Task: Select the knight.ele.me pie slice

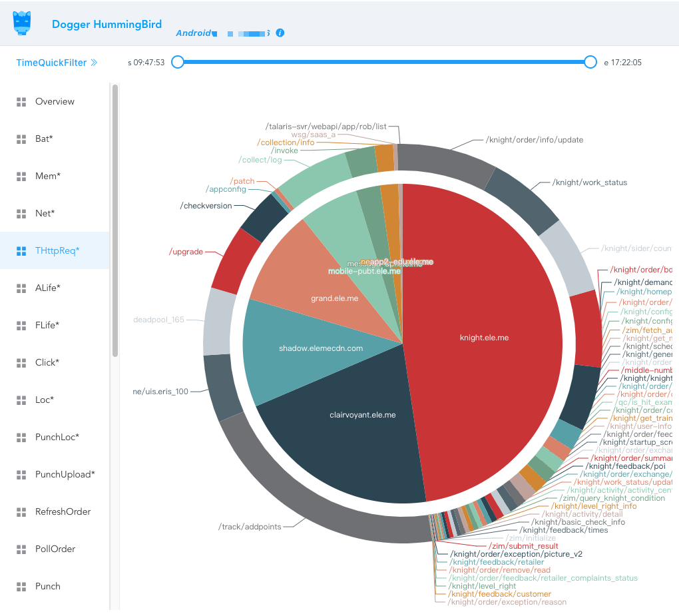Action: pos(484,338)
